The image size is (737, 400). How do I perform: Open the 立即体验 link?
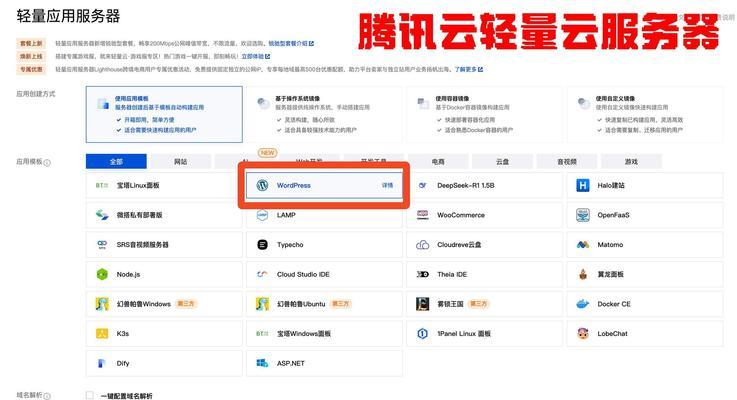point(256,56)
